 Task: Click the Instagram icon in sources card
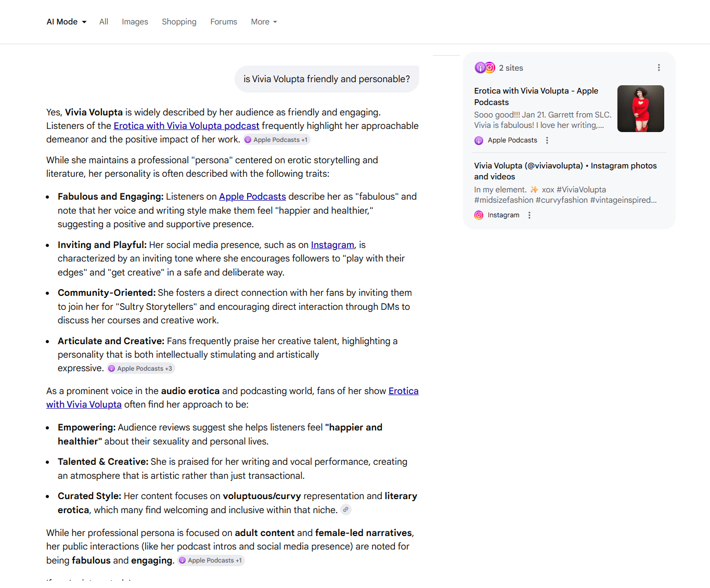(479, 215)
